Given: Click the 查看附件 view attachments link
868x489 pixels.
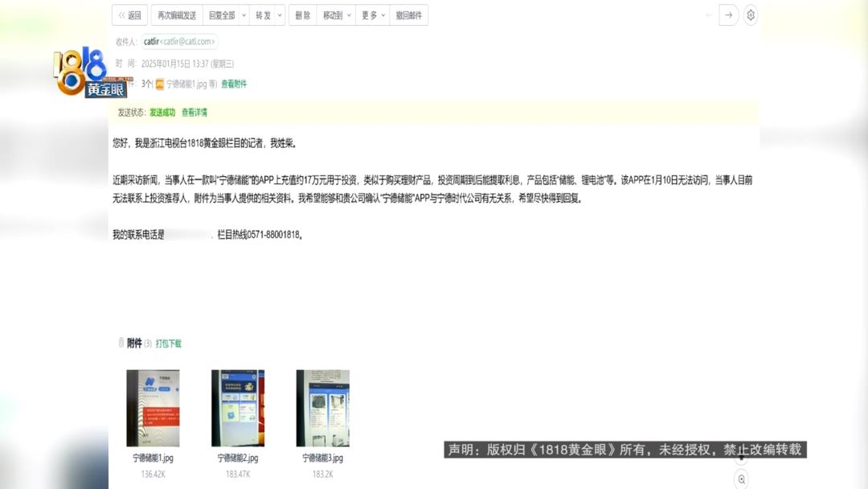Looking at the screenshot, I should (x=234, y=84).
